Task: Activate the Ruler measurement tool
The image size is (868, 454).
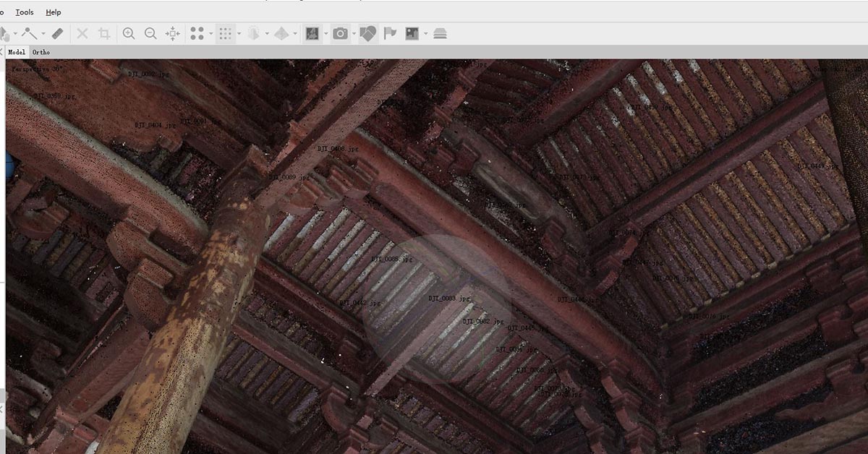Action: pos(56,33)
